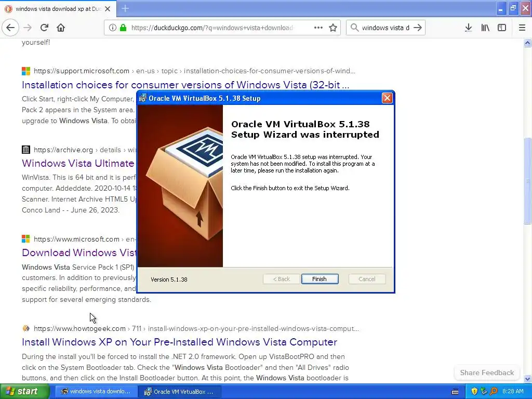Reload the DuckDuckGo page
532x399 pixels.
(44, 28)
